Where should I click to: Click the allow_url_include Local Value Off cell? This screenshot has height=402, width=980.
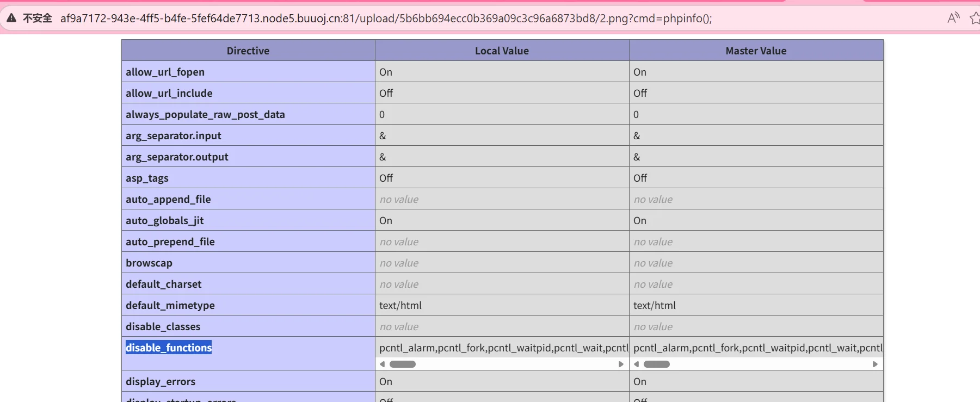click(x=386, y=93)
